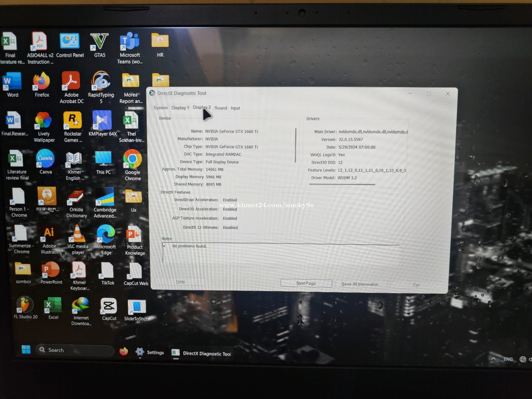
Task: Open the sombor folder
Action: click(23, 273)
